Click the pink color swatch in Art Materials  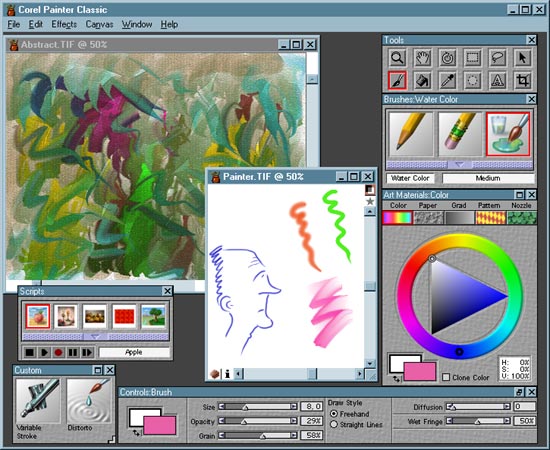point(420,371)
